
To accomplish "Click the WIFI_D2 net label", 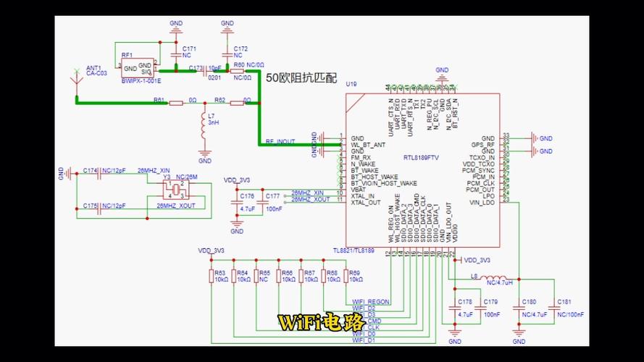I will (364, 308).
